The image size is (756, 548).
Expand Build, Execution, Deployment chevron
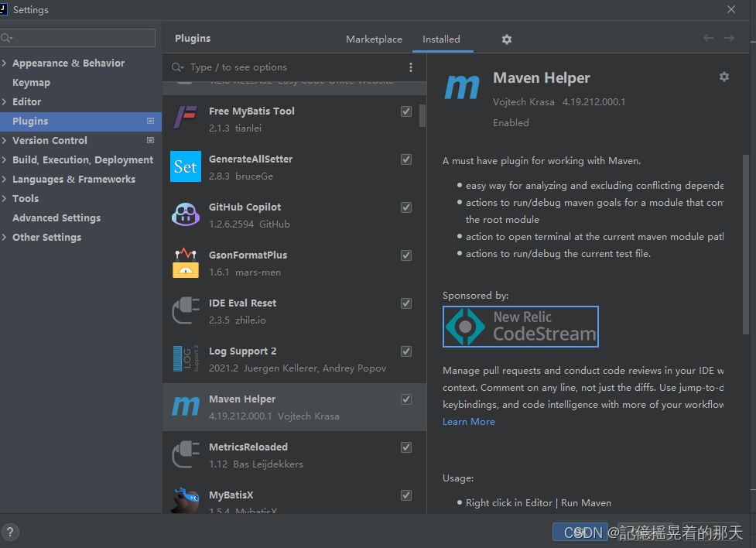(4, 159)
